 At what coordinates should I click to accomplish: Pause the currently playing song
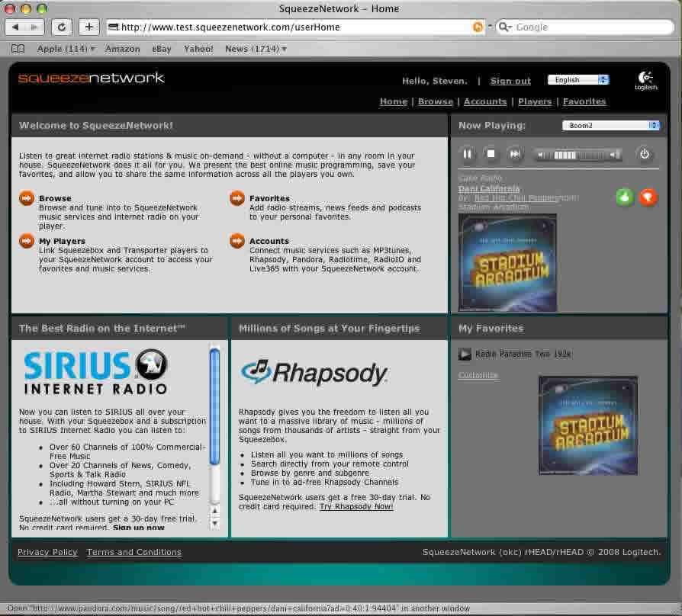click(467, 154)
